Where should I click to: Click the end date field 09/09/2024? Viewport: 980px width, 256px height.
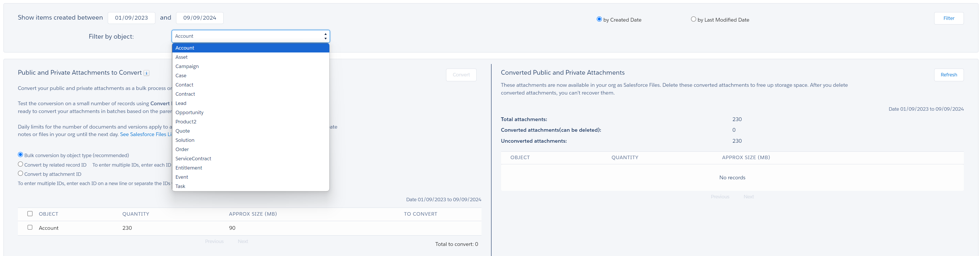pos(200,18)
